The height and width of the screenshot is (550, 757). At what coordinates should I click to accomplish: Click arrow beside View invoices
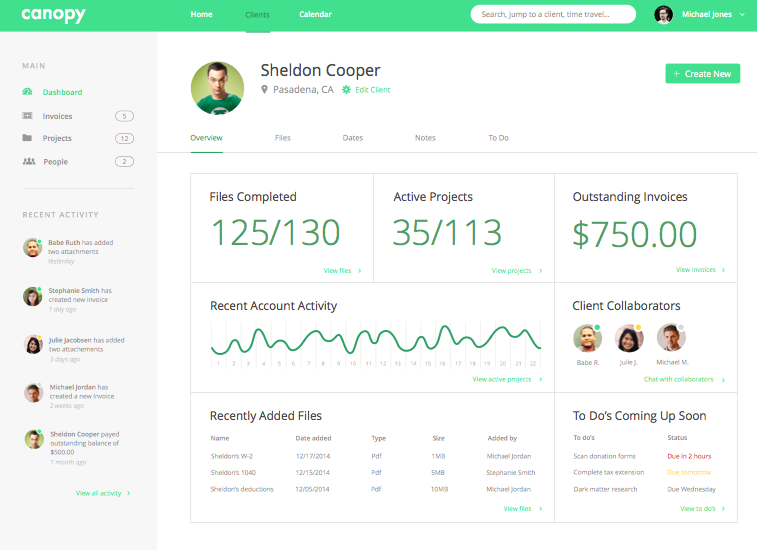[x=723, y=270]
